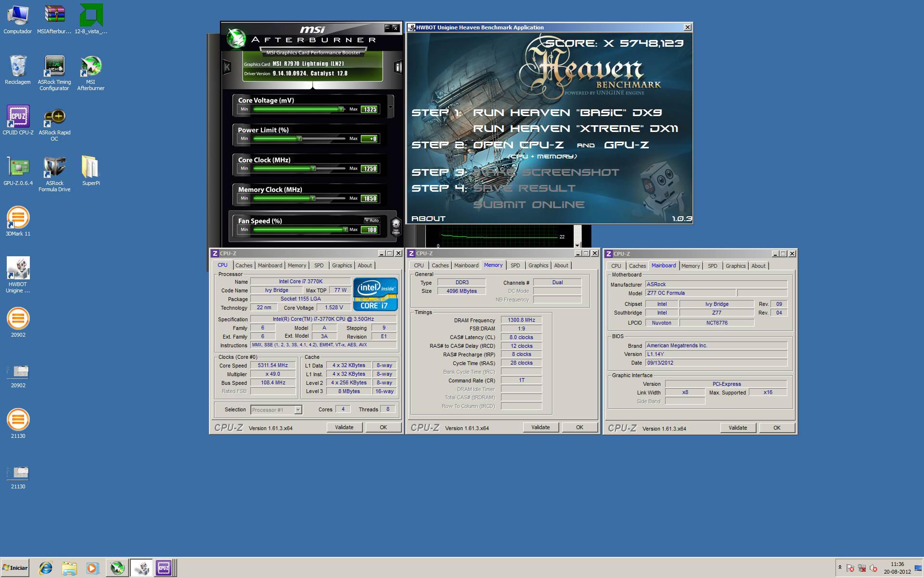Click the DRAM Frequency value 1300.8 MHz

coord(521,320)
